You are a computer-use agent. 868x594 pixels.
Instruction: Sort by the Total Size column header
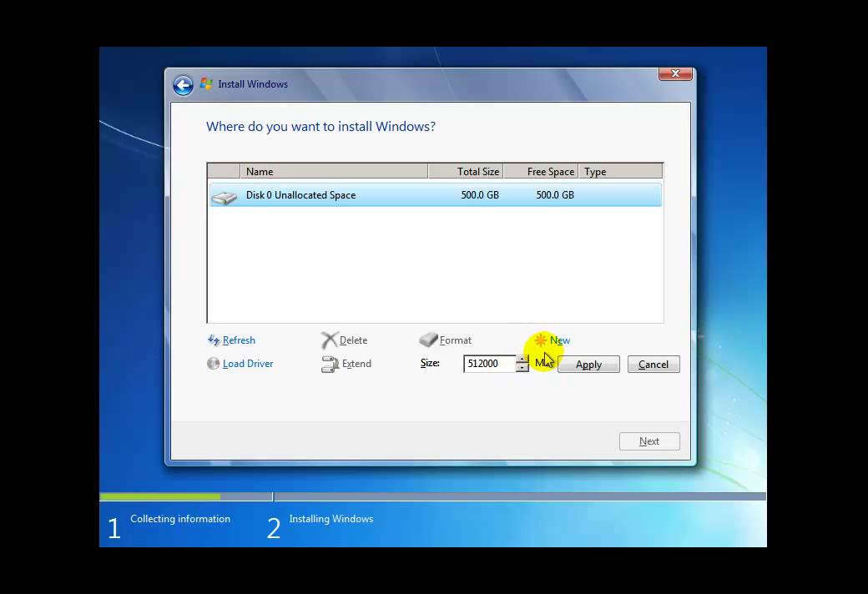[x=466, y=172]
